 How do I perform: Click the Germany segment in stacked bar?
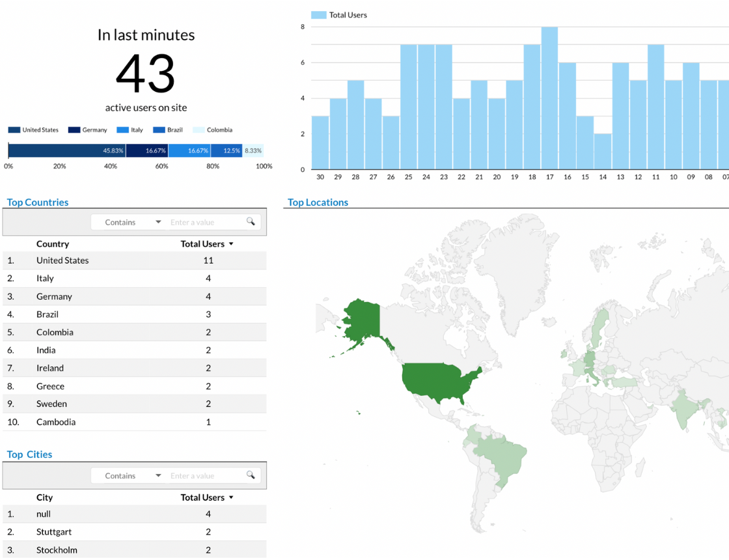146,150
